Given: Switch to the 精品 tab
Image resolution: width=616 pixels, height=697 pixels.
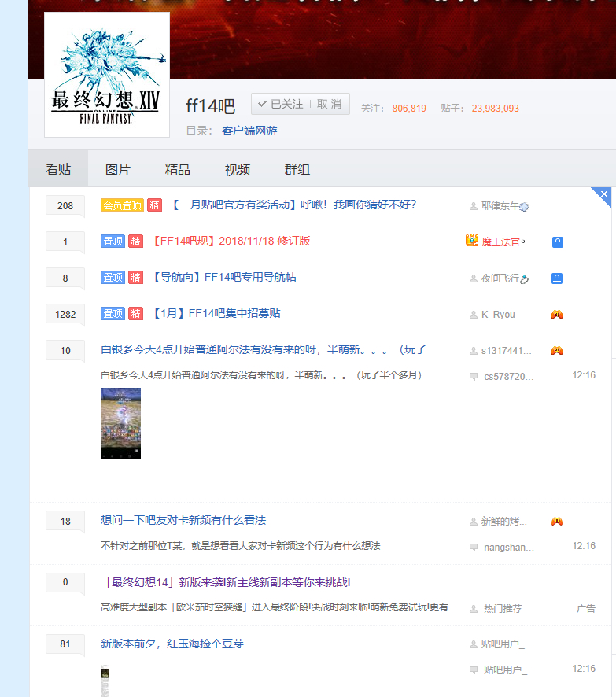Looking at the screenshot, I should pyautogui.click(x=177, y=169).
